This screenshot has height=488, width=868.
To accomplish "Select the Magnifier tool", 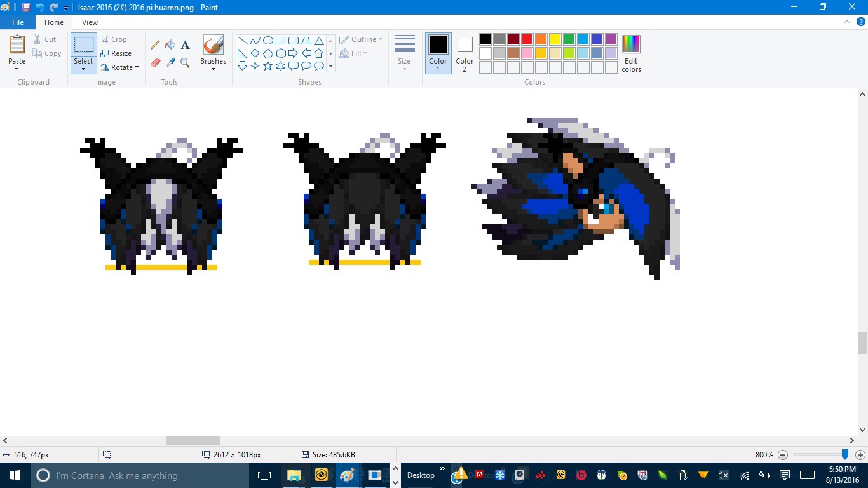I will point(185,63).
